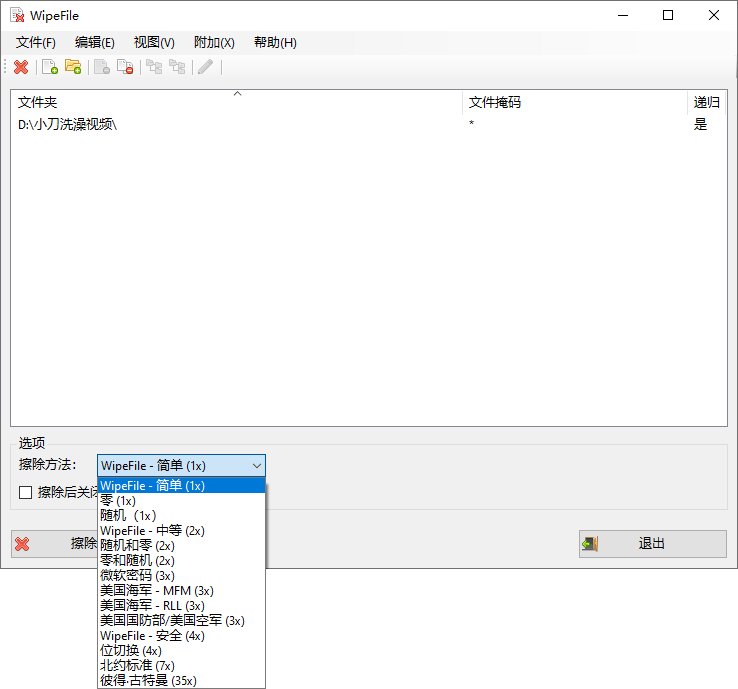Viewport: 738px width, 689px height.
Task: Click the WipeFile title bar app icon
Action: click(16, 15)
